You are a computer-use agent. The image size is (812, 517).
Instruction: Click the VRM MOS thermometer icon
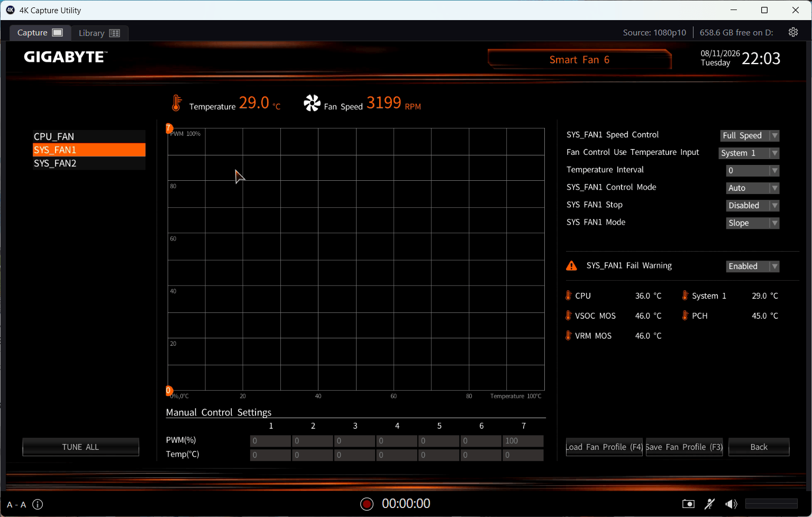[569, 336]
